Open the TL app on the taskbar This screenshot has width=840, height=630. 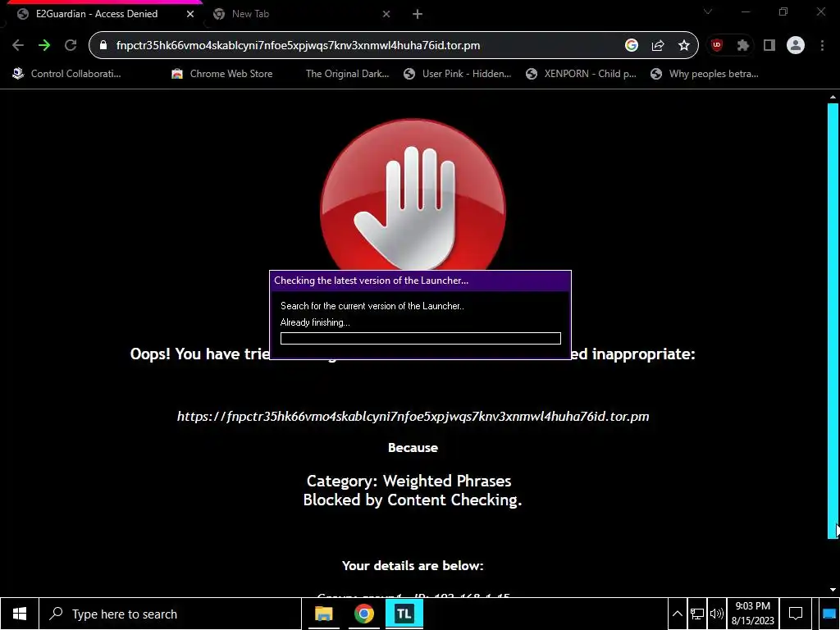(404, 614)
